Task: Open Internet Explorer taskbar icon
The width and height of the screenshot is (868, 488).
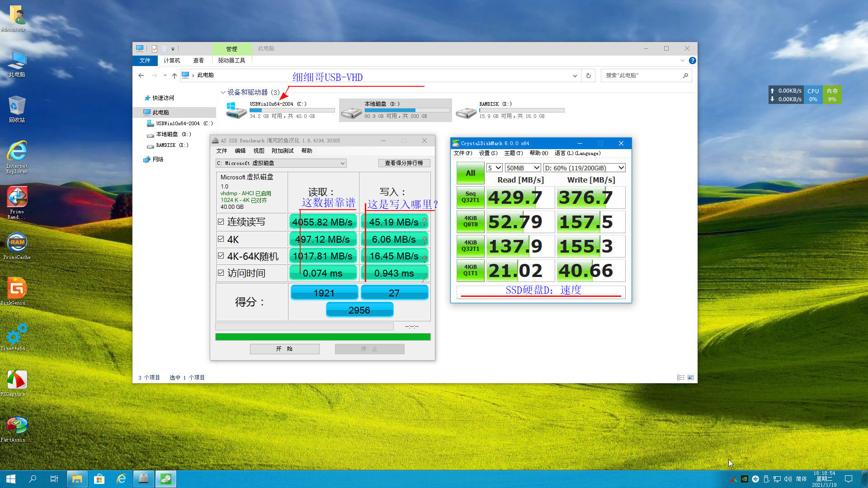Action: point(121,479)
